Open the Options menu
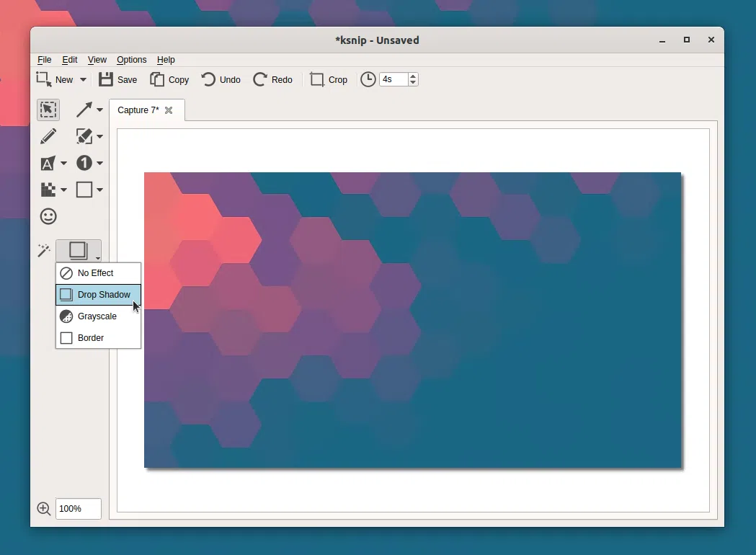 click(131, 60)
